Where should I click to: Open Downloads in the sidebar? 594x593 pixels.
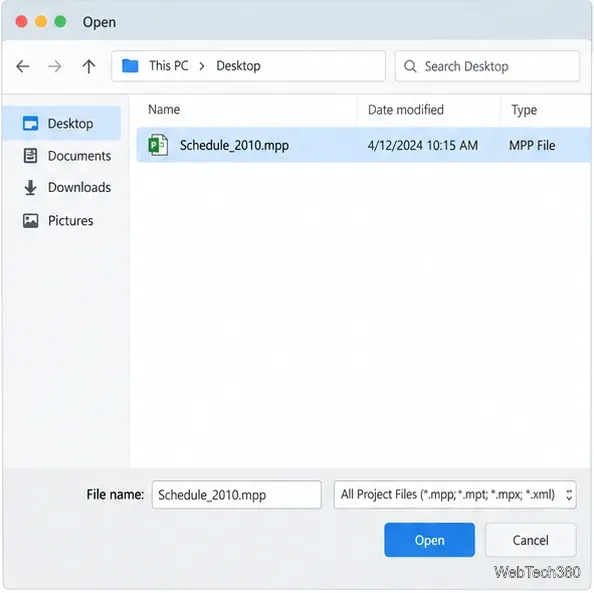tap(67, 188)
